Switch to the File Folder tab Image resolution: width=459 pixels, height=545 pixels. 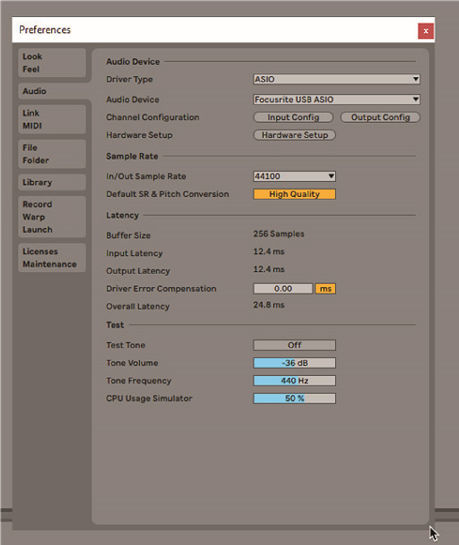point(52,154)
